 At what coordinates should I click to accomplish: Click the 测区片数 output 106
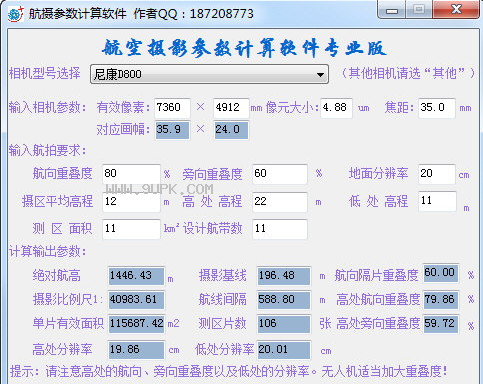(x=284, y=324)
